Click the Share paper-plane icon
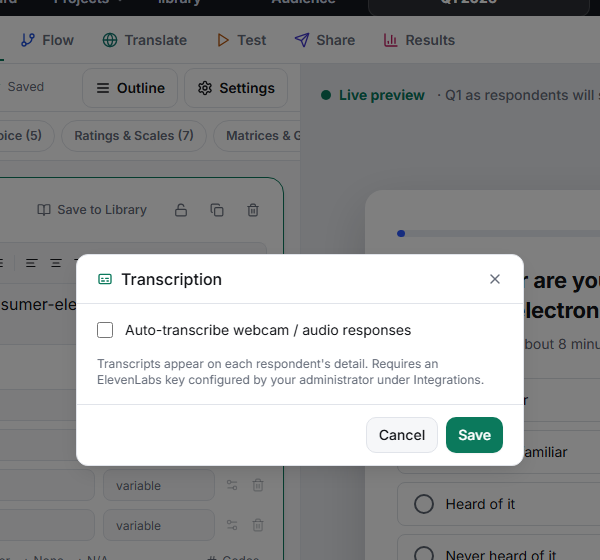The height and width of the screenshot is (560, 600). click(x=302, y=40)
